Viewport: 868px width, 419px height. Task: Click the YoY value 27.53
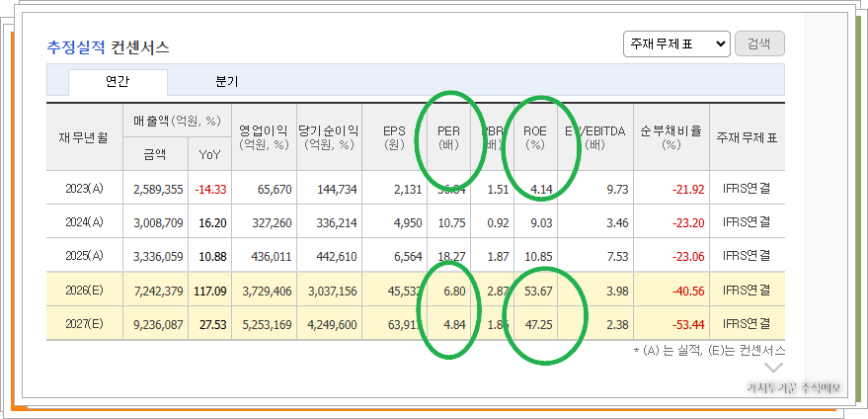tap(213, 325)
